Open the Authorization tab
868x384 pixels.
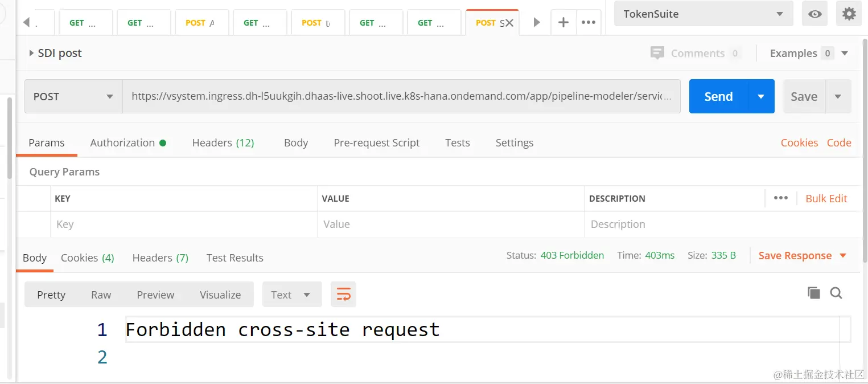tap(127, 142)
